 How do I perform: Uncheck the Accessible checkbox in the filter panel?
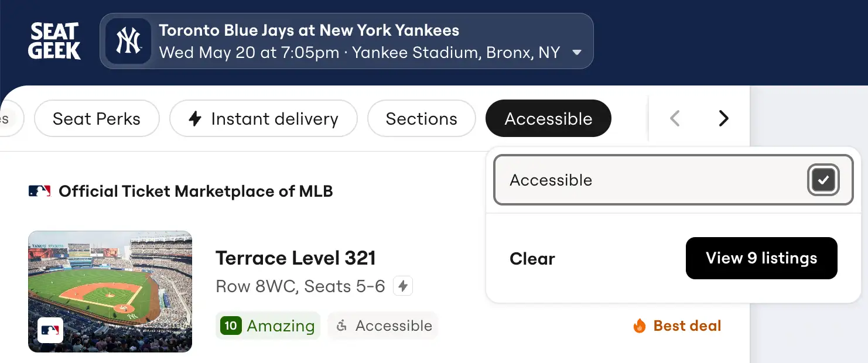point(823,180)
